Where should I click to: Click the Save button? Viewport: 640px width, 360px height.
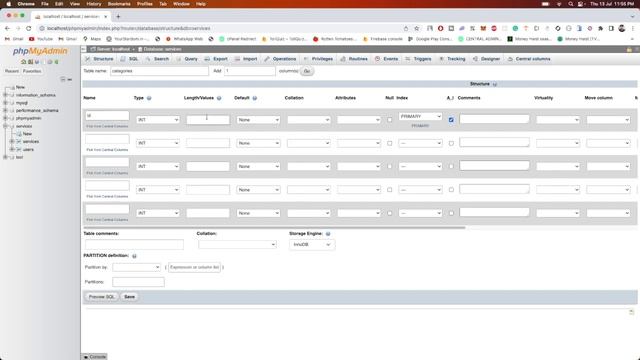129,297
